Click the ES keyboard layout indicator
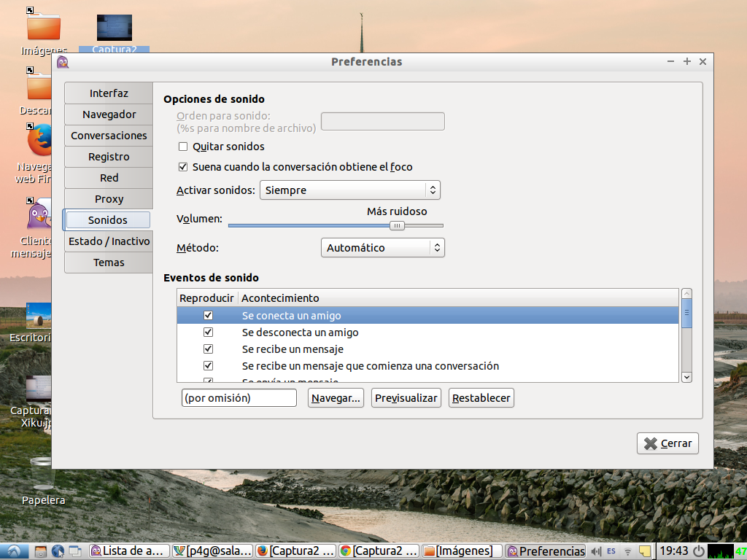The width and height of the screenshot is (747, 560). coord(611,551)
